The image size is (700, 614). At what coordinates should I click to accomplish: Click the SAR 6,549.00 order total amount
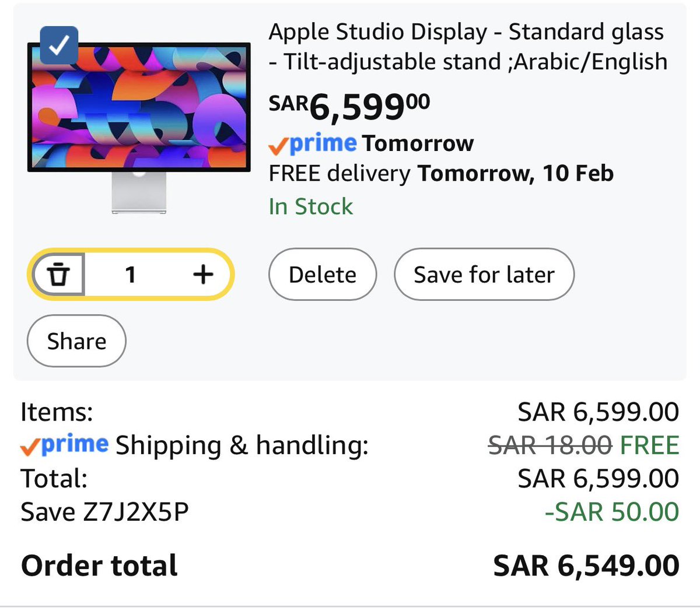(x=586, y=566)
